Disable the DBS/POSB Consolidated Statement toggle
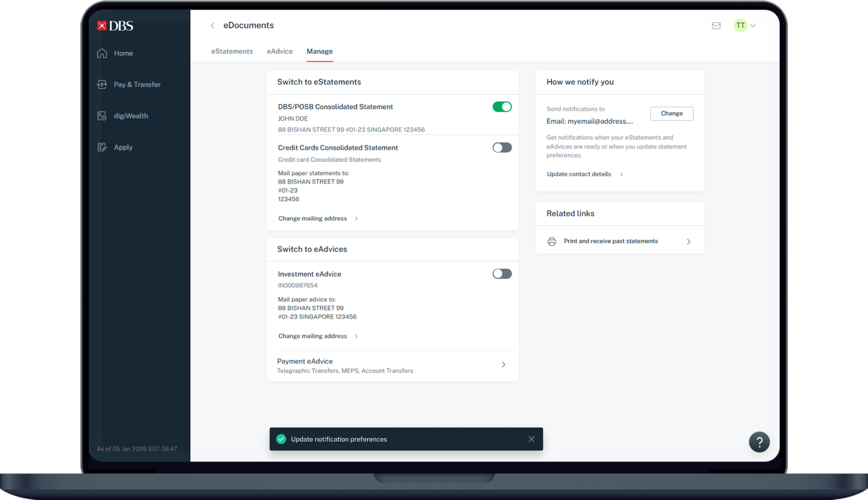The height and width of the screenshot is (500, 868). 502,107
